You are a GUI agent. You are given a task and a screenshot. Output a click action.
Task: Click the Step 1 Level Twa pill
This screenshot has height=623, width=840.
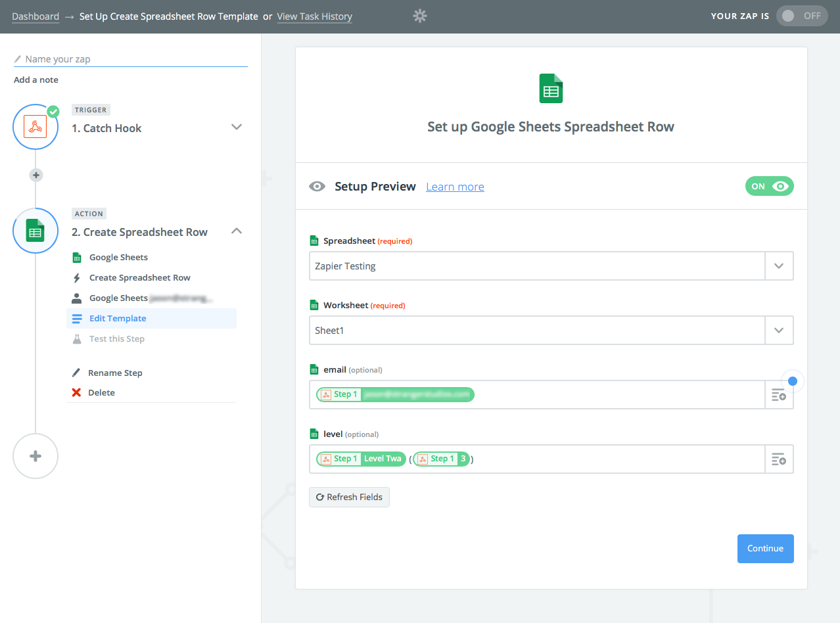pos(361,459)
